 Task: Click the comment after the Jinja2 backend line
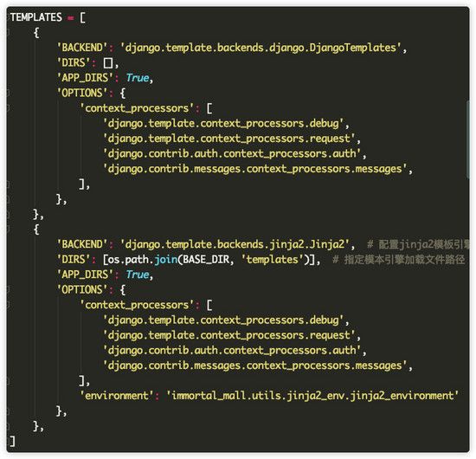coord(418,244)
